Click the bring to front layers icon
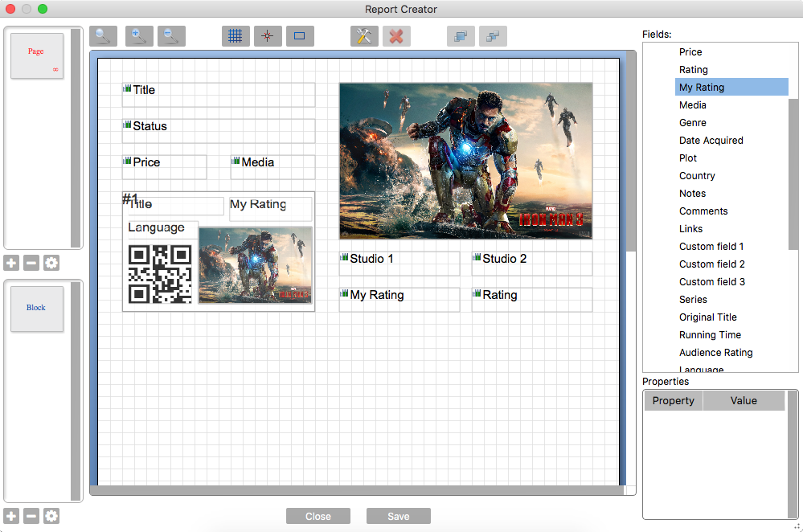Viewport: 803px width, 532px height. (461, 36)
